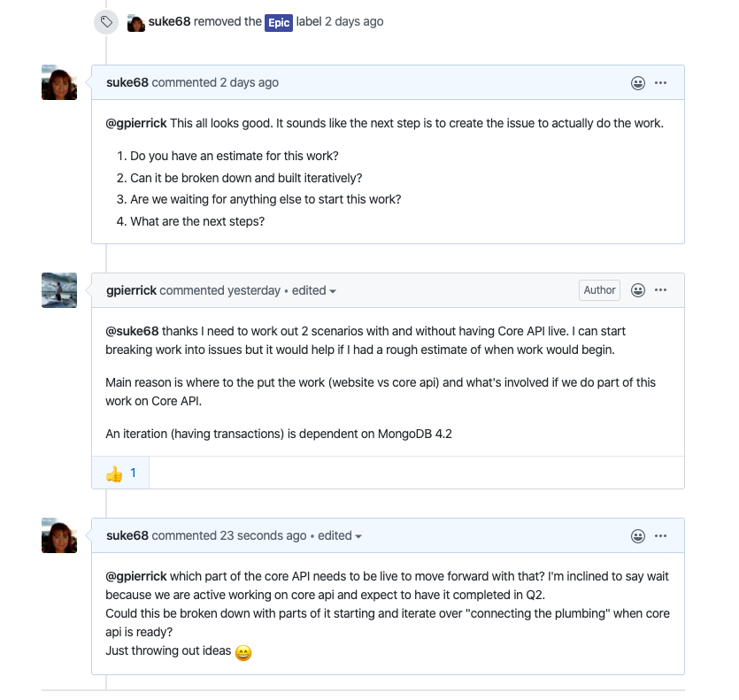The image size is (739, 700).
Task: Open the '23 seconds ago' timestamp link
Action: (263, 535)
